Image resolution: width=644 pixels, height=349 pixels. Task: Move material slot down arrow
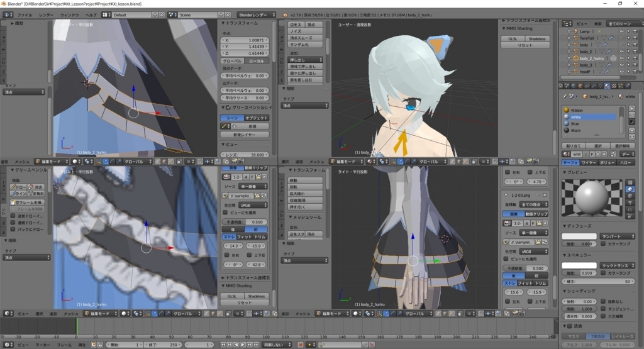(x=631, y=137)
